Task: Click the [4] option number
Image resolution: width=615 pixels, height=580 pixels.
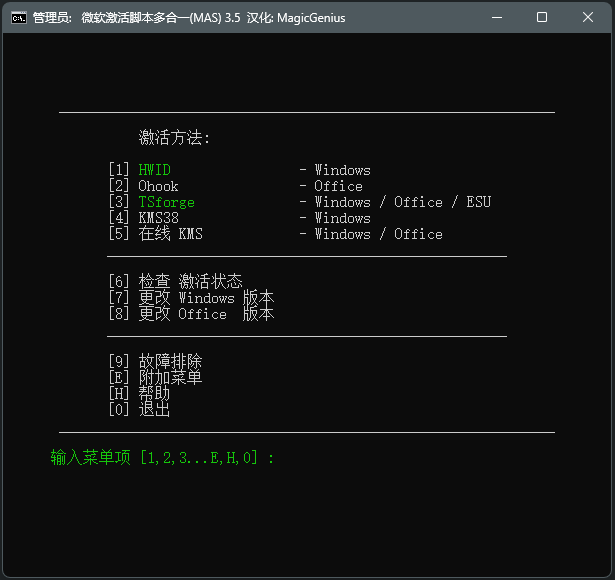Action: point(119,218)
